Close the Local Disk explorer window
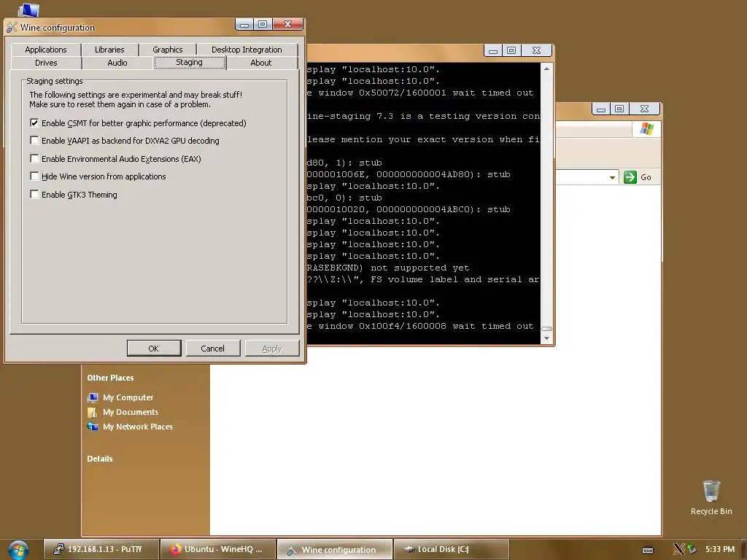This screenshot has width=747, height=560. pyautogui.click(x=645, y=109)
